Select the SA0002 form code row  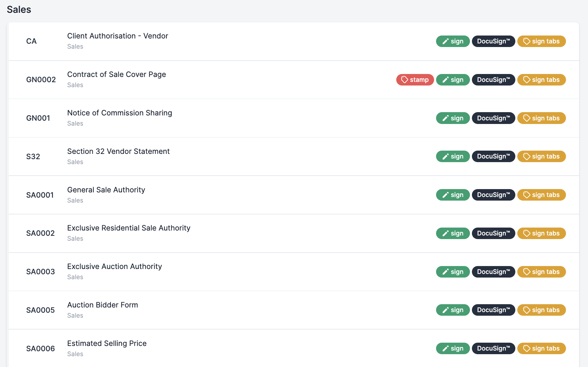coord(294,233)
